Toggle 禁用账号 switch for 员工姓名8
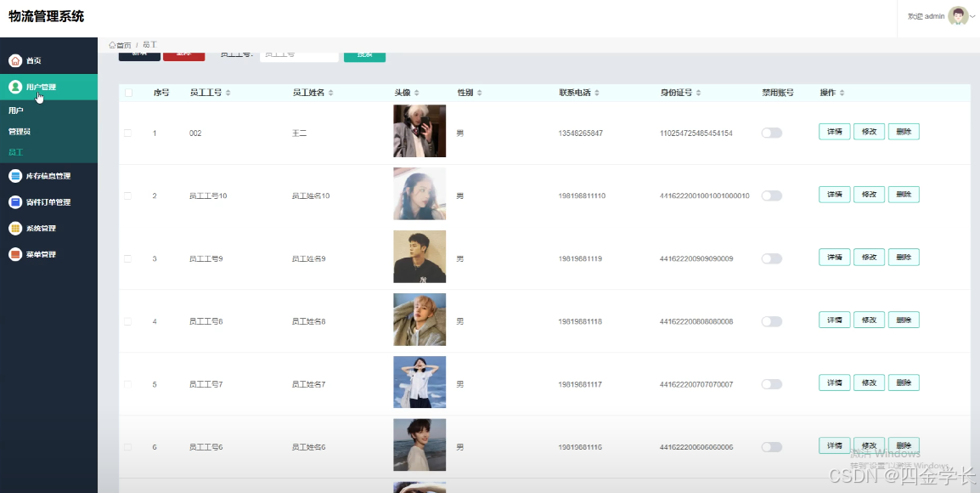980x493 pixels. [x=772, y=321]
